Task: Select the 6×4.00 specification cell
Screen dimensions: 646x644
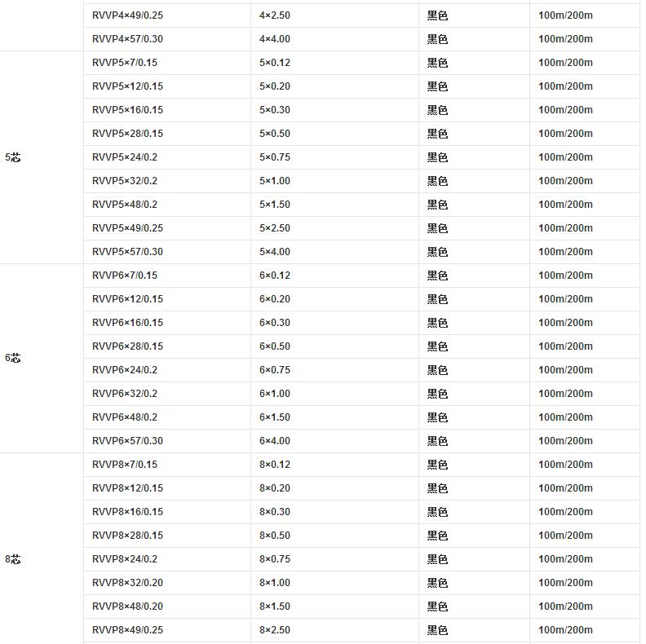Action: [x=275, y=441]
